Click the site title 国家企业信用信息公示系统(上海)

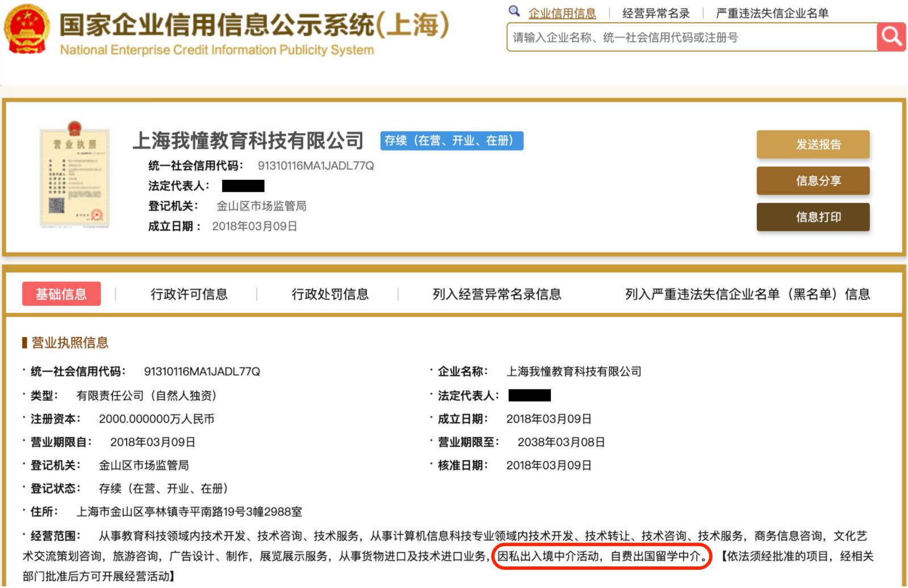[254, 24]
